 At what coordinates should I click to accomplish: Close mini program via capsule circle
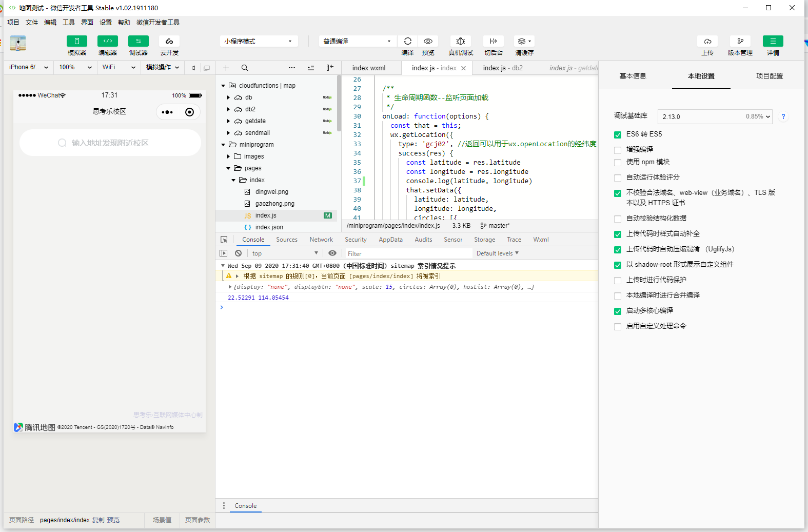coord(190,112)
